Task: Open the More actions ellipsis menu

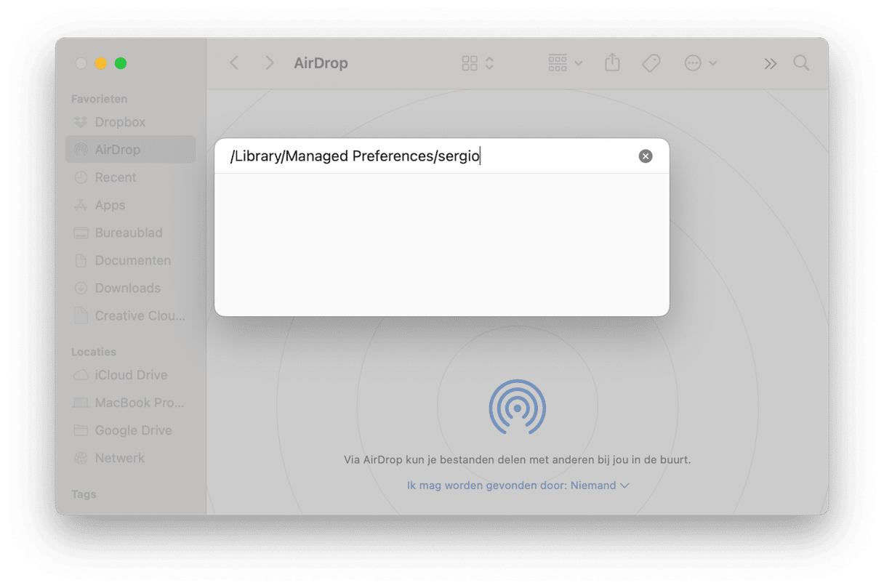Action: coord(701,63)
